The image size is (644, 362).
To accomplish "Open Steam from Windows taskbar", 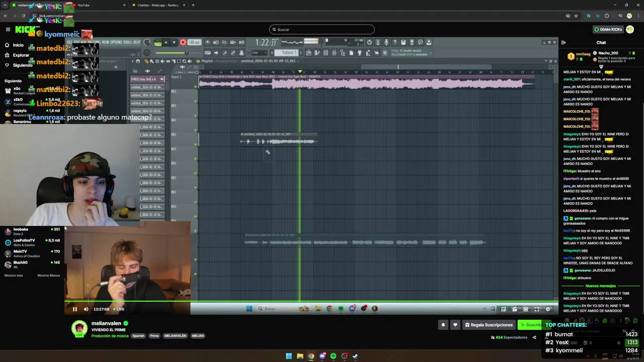I will coord(355,356).
